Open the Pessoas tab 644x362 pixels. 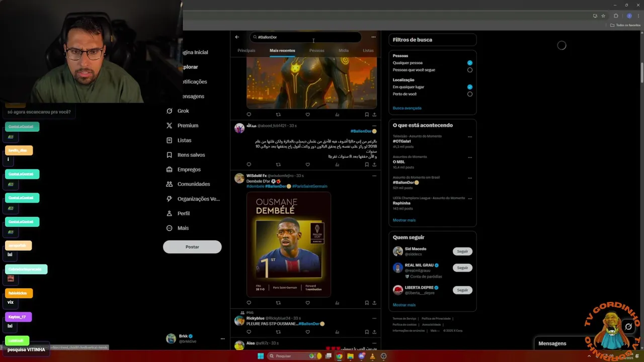coord(316,50)
